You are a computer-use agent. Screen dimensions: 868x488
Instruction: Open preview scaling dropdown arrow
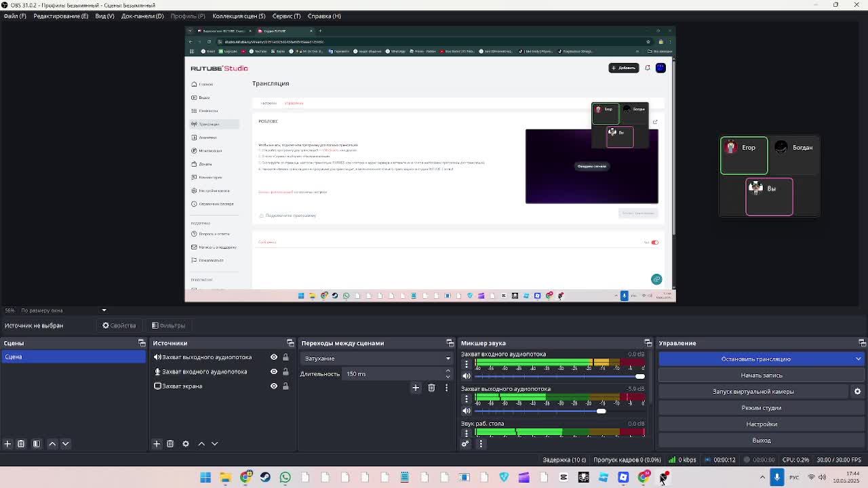point(104,310)
